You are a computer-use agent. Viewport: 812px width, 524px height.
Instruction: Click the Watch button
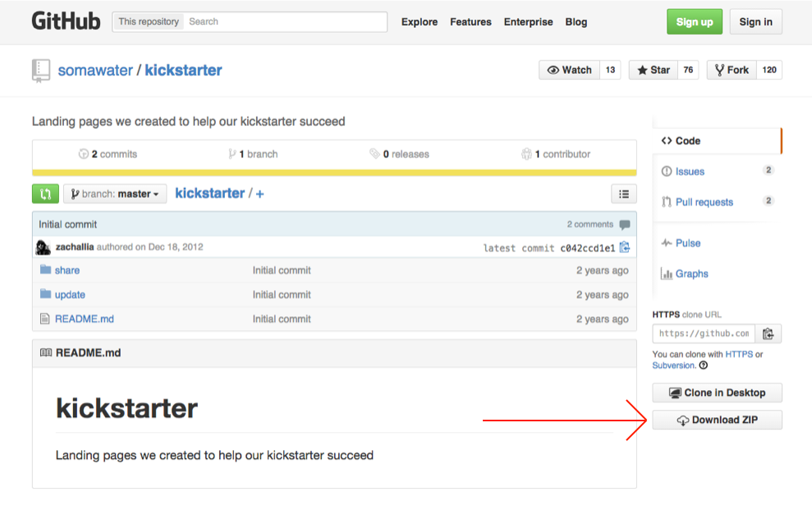click(569, 70)
